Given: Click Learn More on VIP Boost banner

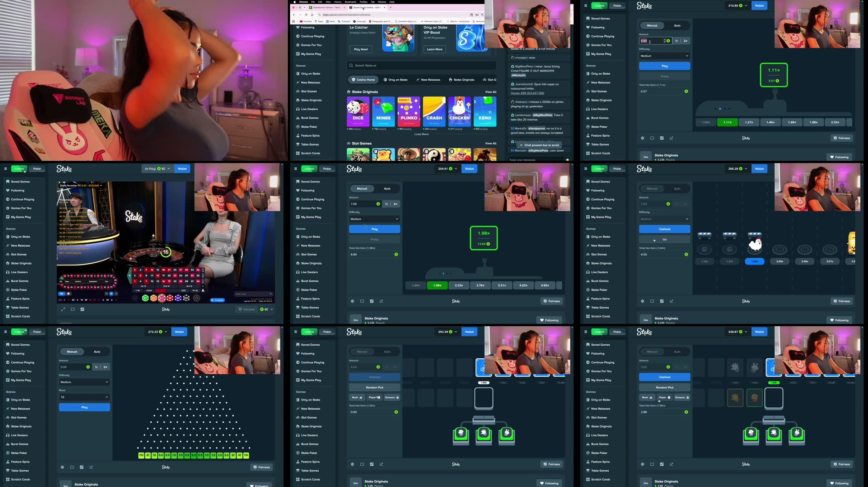Looking at the screenshot, I should [434, 49].
